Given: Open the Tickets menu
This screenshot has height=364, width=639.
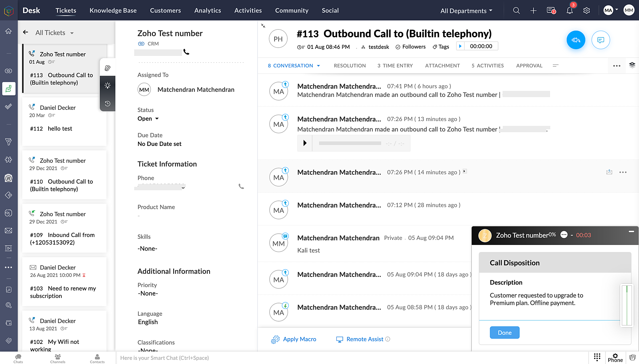Looking at the screenshot, I should [66, 10].
